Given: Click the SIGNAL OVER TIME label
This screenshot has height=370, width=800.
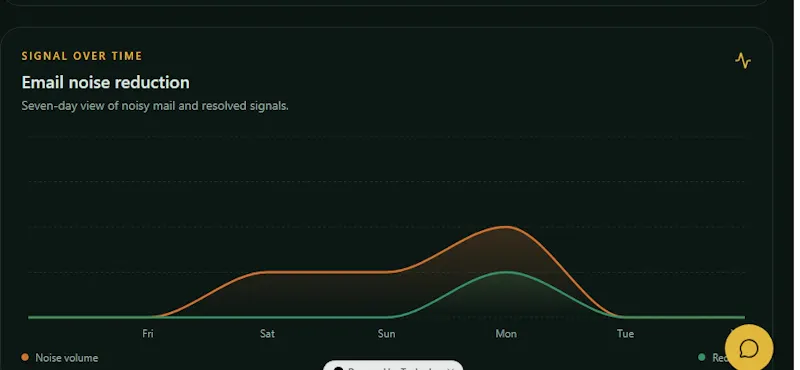Looking at the screenshot, I should 82,56.
